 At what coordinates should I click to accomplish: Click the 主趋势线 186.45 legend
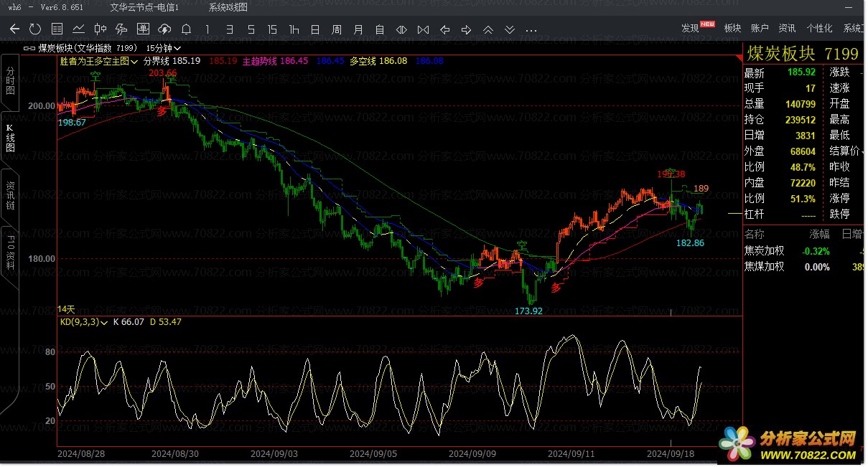coord(275,61)
